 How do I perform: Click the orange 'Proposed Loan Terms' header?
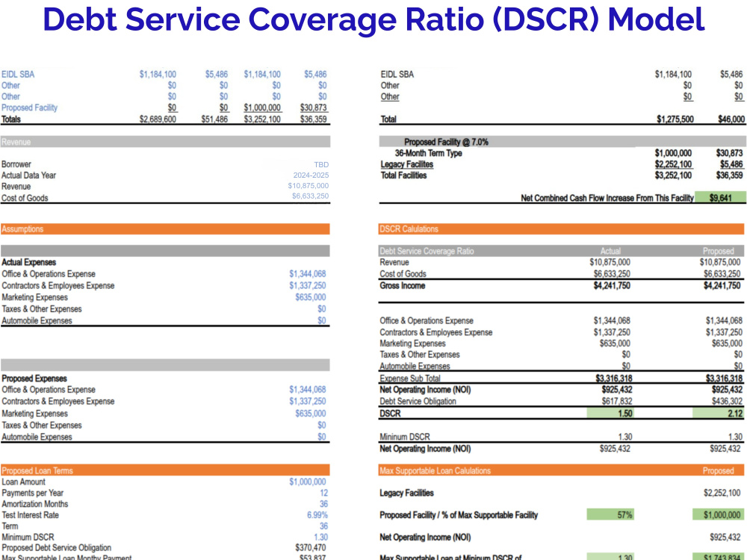[165, 470]
